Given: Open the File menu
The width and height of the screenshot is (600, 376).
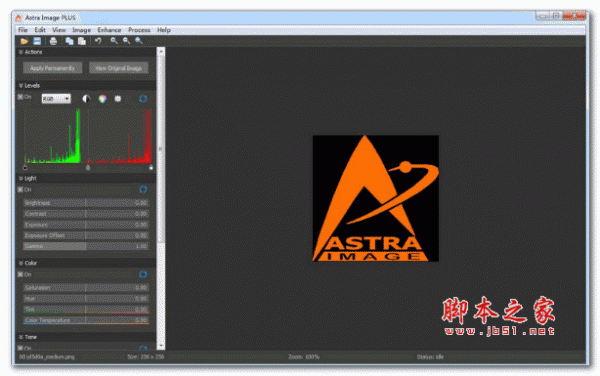Looking at the screenshot, I should (23, 30).
